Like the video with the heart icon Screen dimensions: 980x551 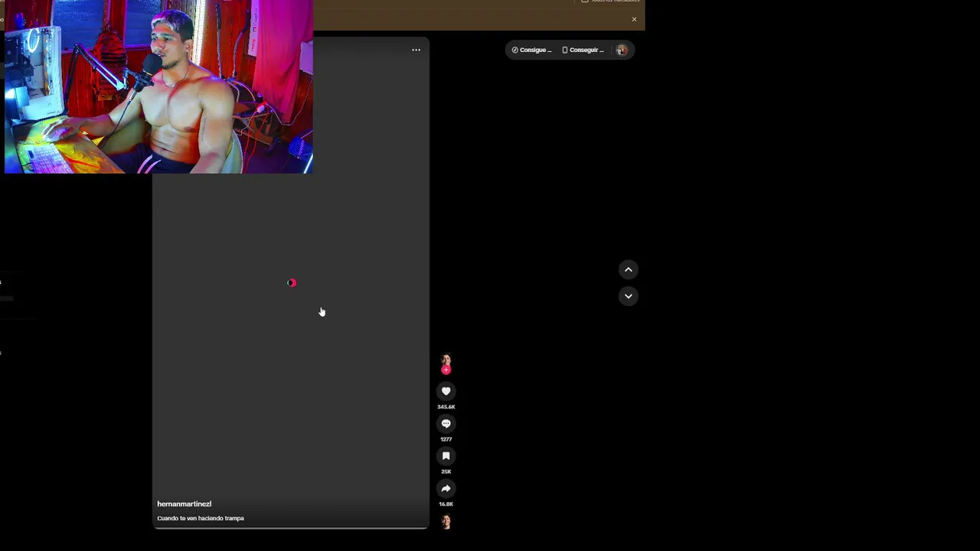(x=446, y=391)
